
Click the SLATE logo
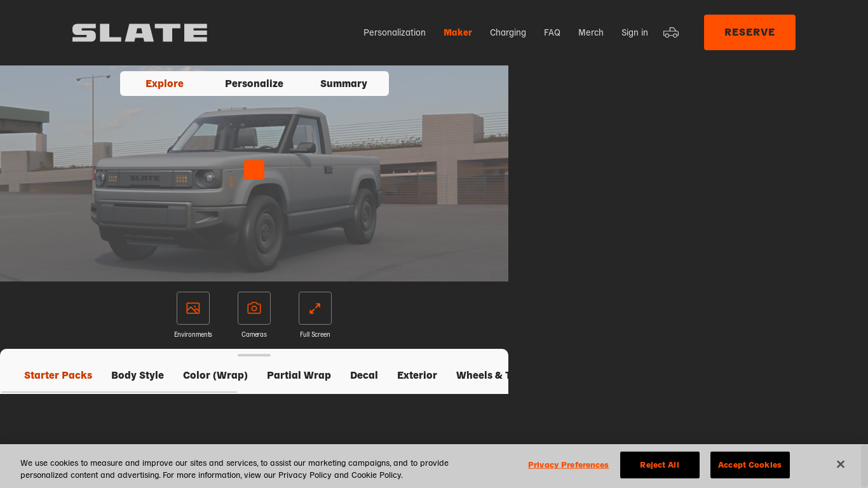point(140,33)
